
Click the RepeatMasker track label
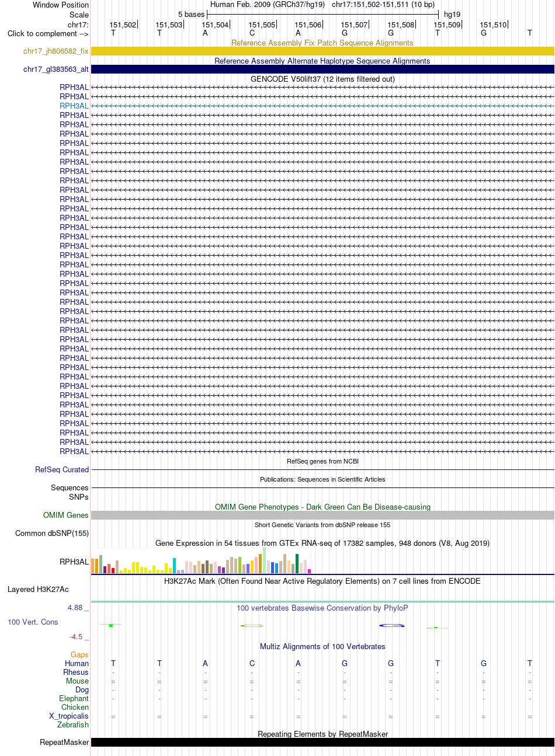(x=64, y=742)
